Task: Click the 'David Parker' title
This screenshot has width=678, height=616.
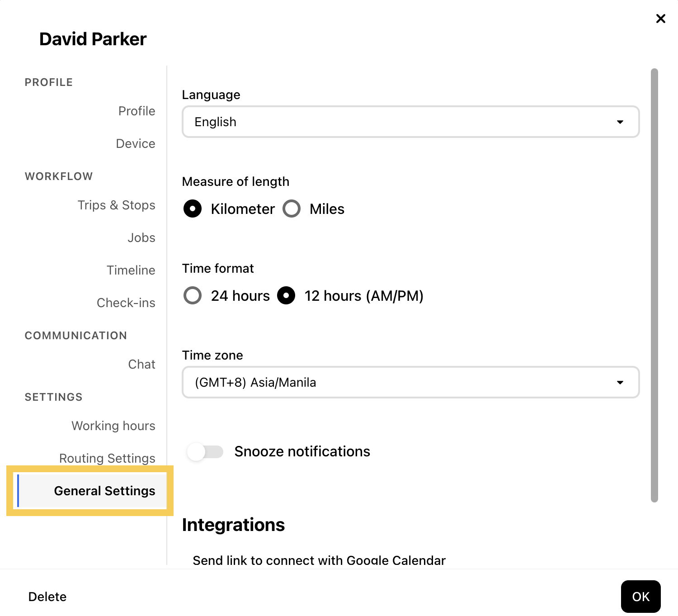Action: (x=93, y=39)
